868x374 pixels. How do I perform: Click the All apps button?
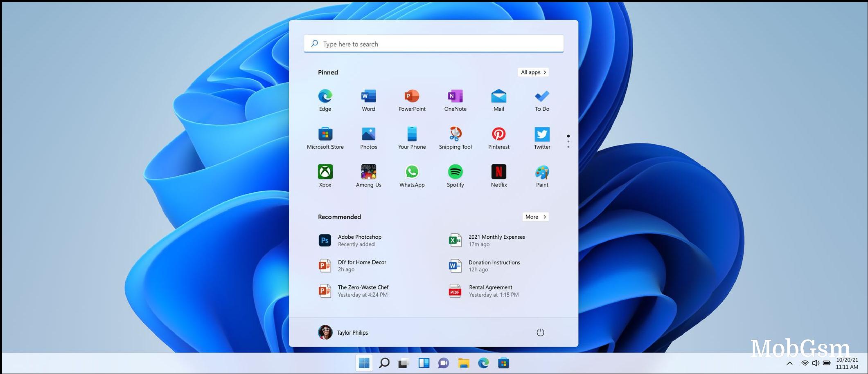(533, 72)
